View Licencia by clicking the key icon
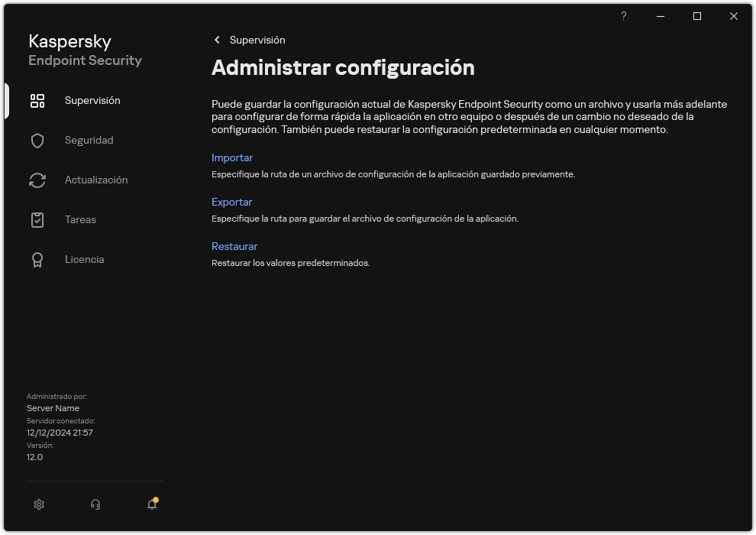The image size is (756, 535). coord(37,259)
